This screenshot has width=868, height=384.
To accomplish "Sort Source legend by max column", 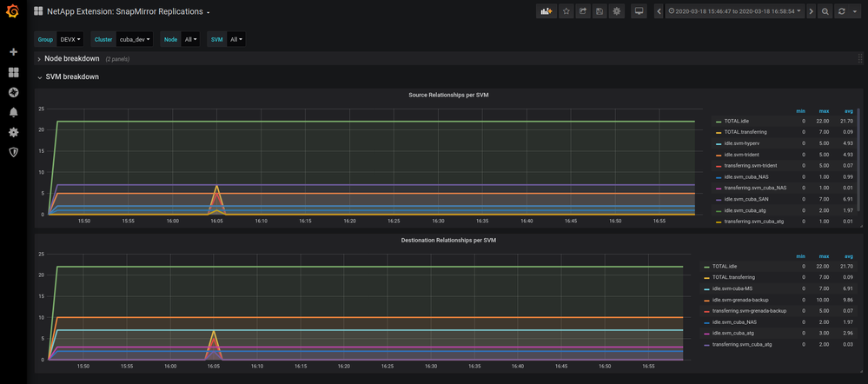I will [825, 111].
